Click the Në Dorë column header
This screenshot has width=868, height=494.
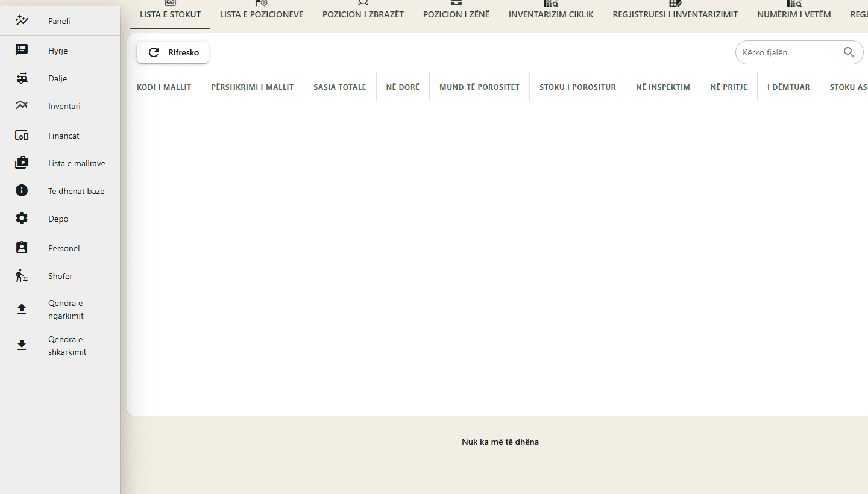(x=403, y=87)
